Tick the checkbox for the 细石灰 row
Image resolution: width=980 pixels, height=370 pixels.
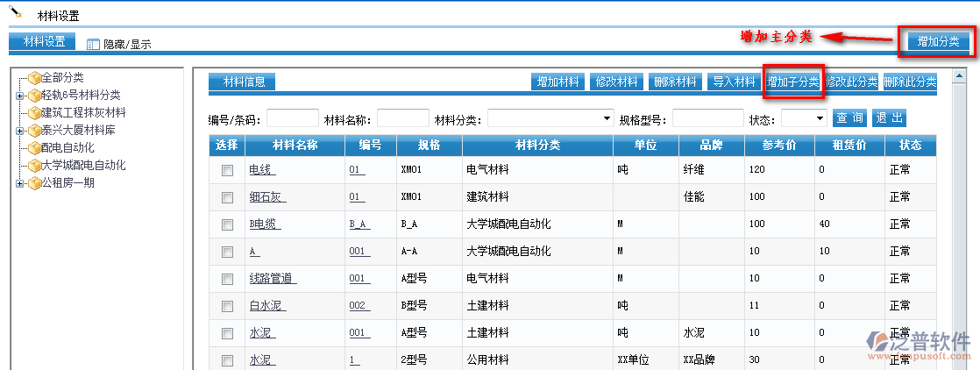[227, 198]
